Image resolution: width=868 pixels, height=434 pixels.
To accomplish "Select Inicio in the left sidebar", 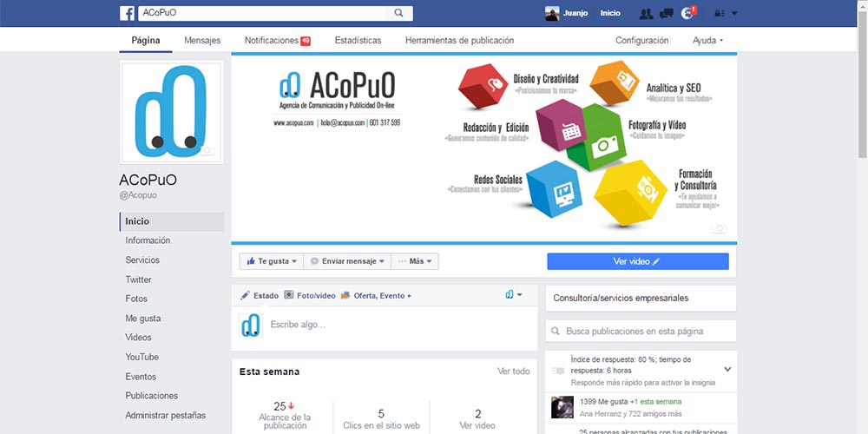I will 172,221.
